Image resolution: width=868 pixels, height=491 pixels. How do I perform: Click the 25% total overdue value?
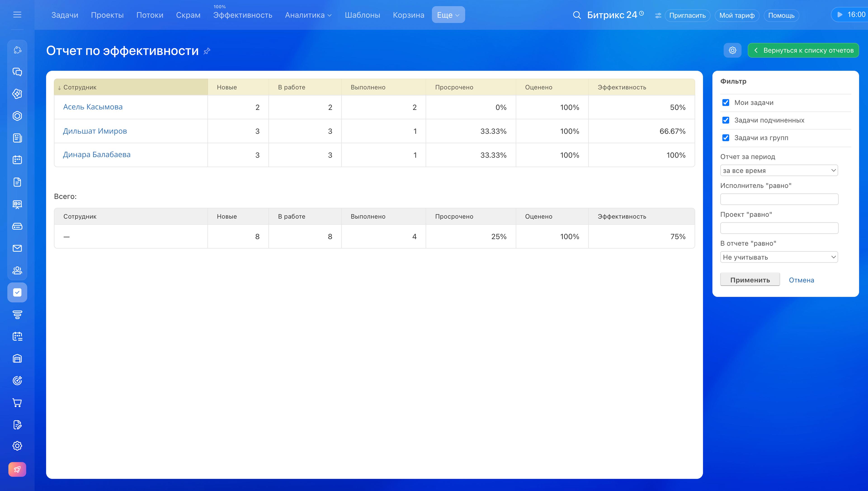coord(499,236)
